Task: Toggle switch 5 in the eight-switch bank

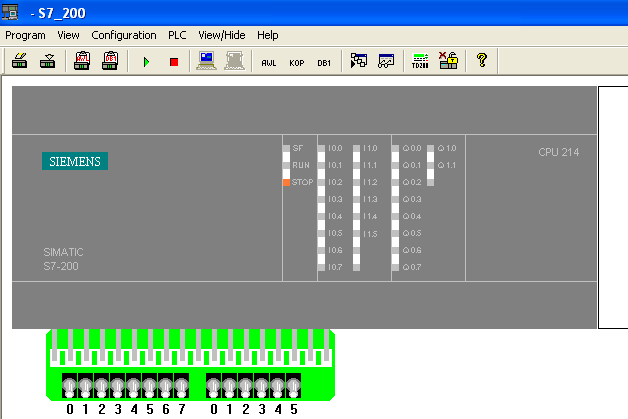Action: pyautogui.click(x=149, y=386)
